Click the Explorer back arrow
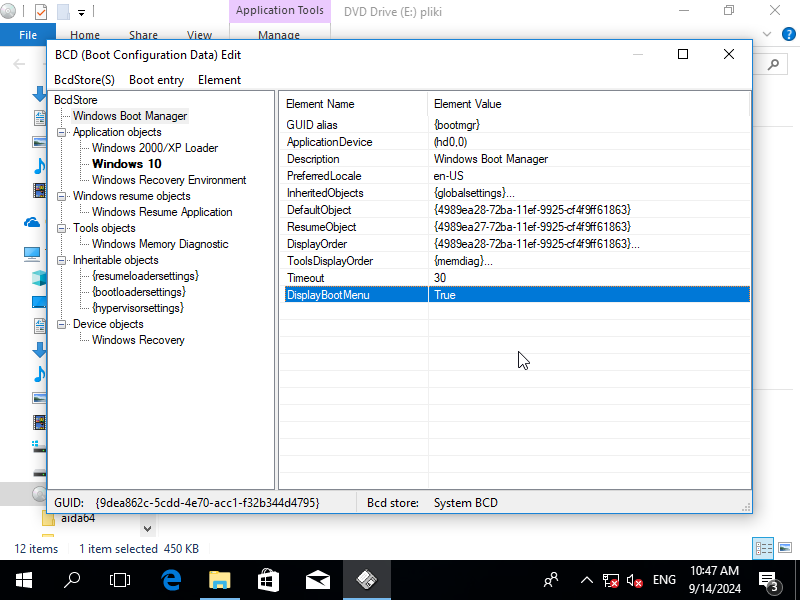 point(19,64)
